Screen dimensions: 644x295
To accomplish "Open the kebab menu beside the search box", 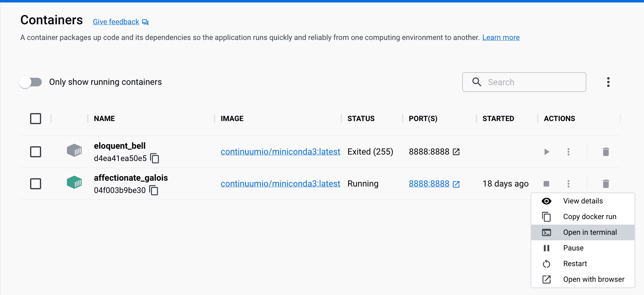I will point(608,82).
